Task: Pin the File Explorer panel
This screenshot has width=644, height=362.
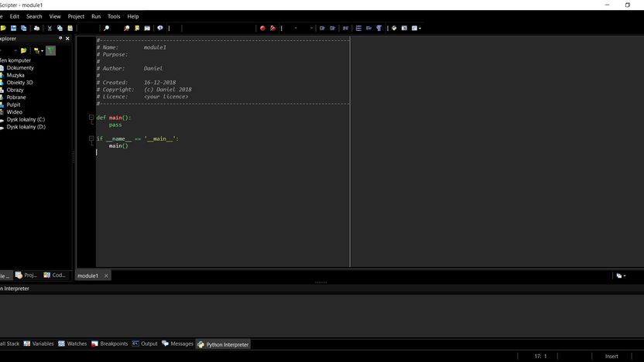Action: [60, 38]
